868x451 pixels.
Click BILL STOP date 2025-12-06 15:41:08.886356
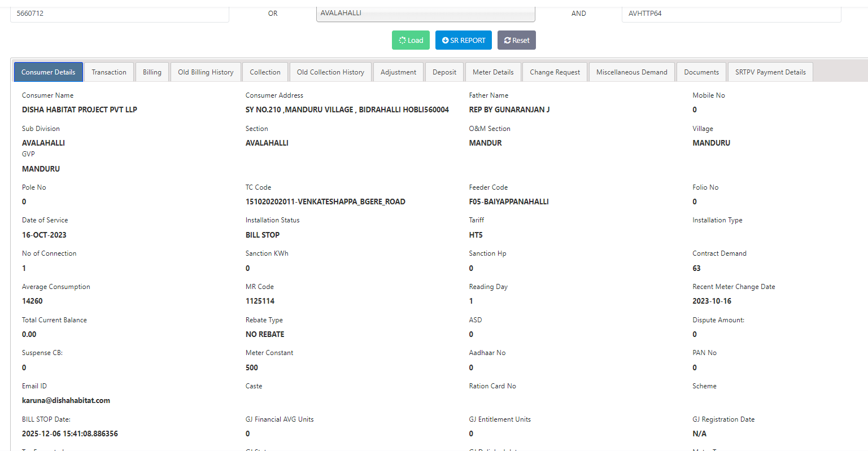tap(70, 434)
